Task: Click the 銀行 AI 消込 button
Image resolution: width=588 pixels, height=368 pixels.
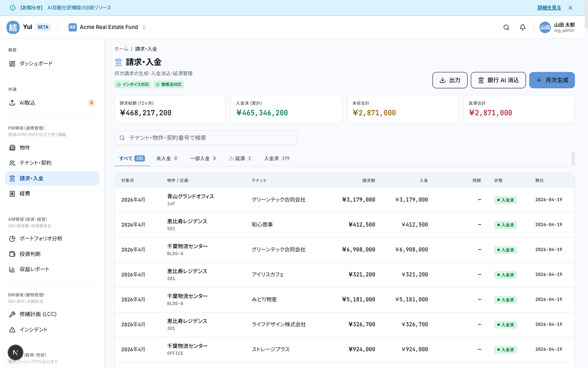Action: (x=498, y=80)
